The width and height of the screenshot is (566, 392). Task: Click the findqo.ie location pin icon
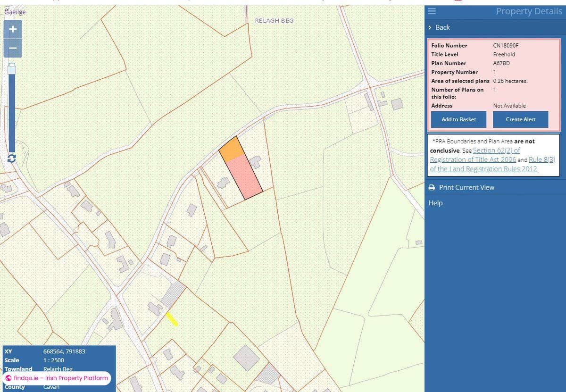(8, 378)
